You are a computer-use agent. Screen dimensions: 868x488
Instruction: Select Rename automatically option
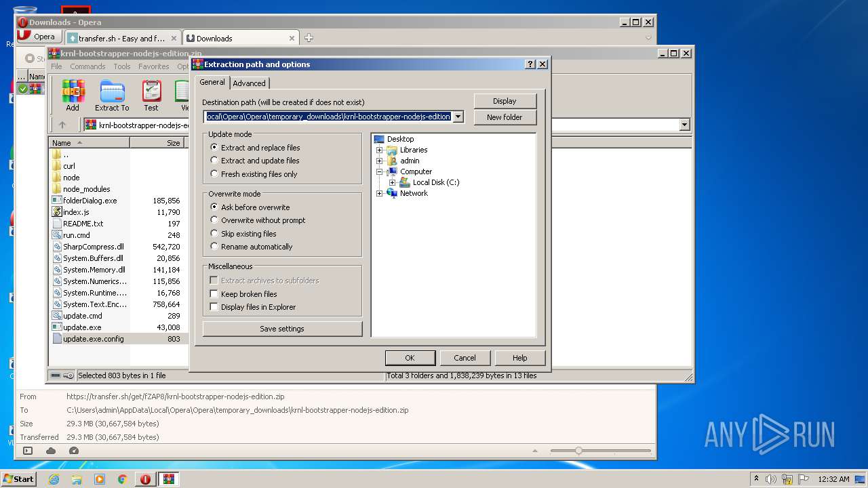click(214, 247)
